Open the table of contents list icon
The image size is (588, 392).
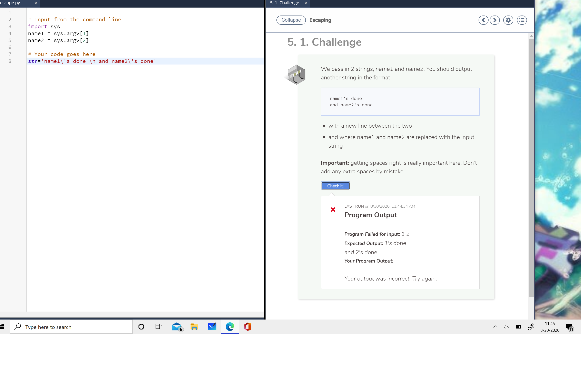tap(522, 20)
